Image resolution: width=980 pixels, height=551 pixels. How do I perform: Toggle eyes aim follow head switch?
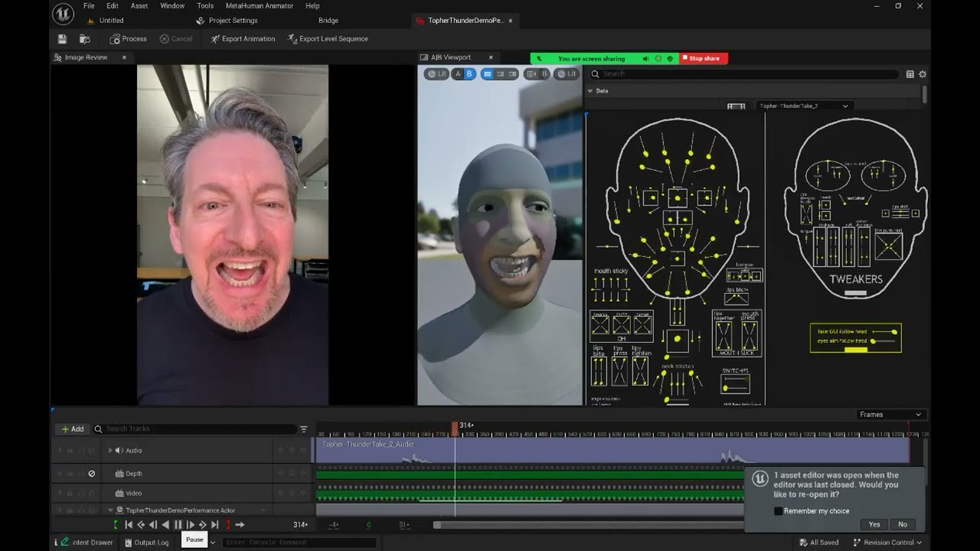884,341
